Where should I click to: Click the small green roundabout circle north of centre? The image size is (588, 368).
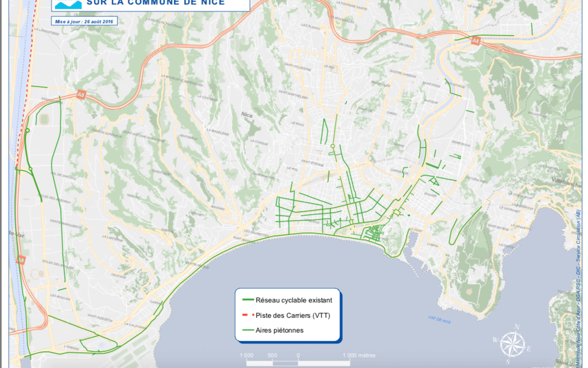(x=333, y=146)
